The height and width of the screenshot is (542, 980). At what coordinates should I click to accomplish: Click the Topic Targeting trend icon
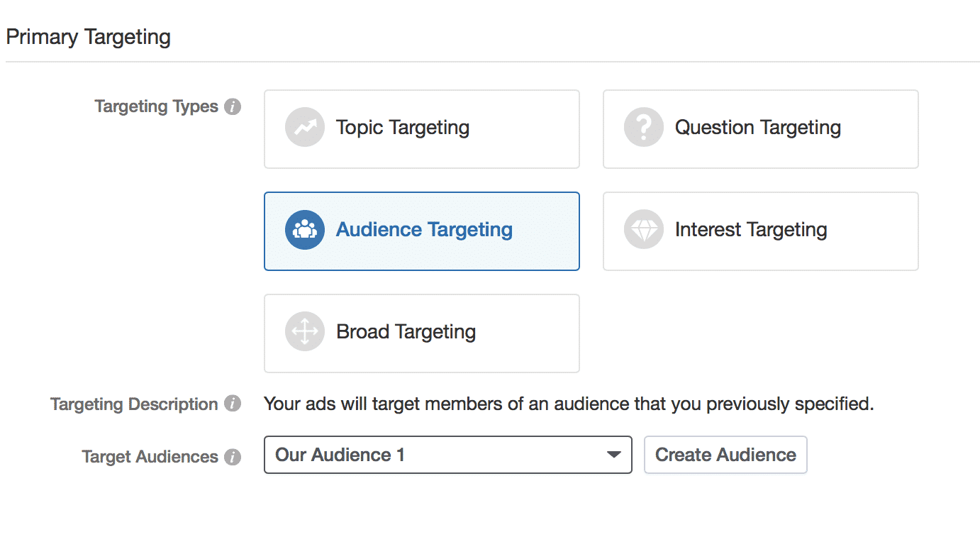(x=305, y=128)
